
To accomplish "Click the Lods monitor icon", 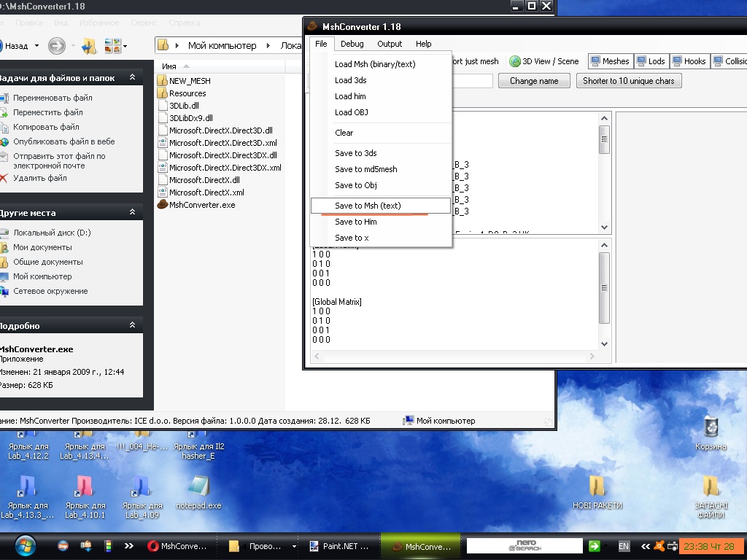I will [641, 62].
